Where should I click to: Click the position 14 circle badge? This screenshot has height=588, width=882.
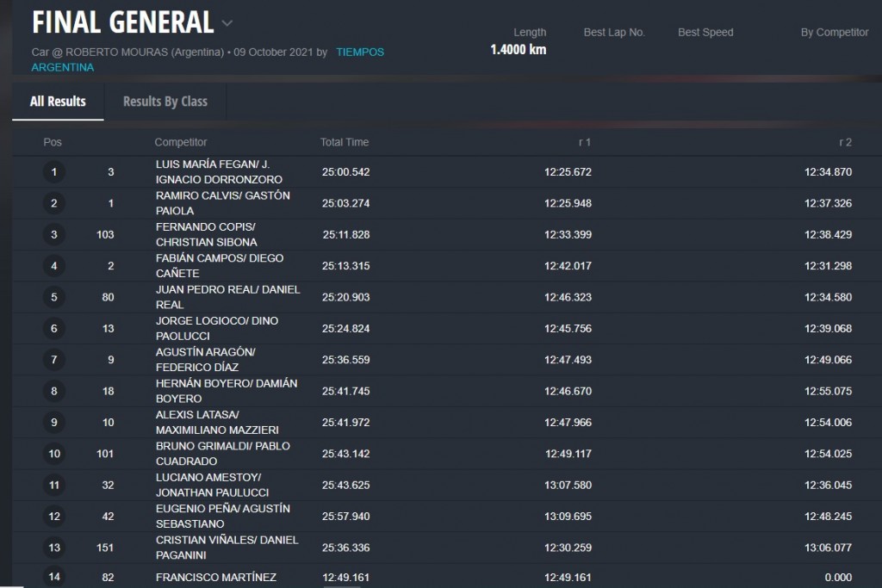point(54,577)
